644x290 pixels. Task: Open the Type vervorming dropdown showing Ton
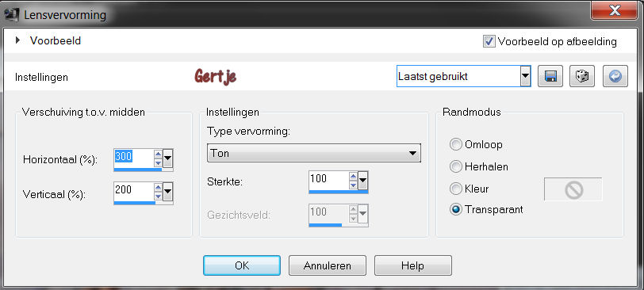click(314, 153)
